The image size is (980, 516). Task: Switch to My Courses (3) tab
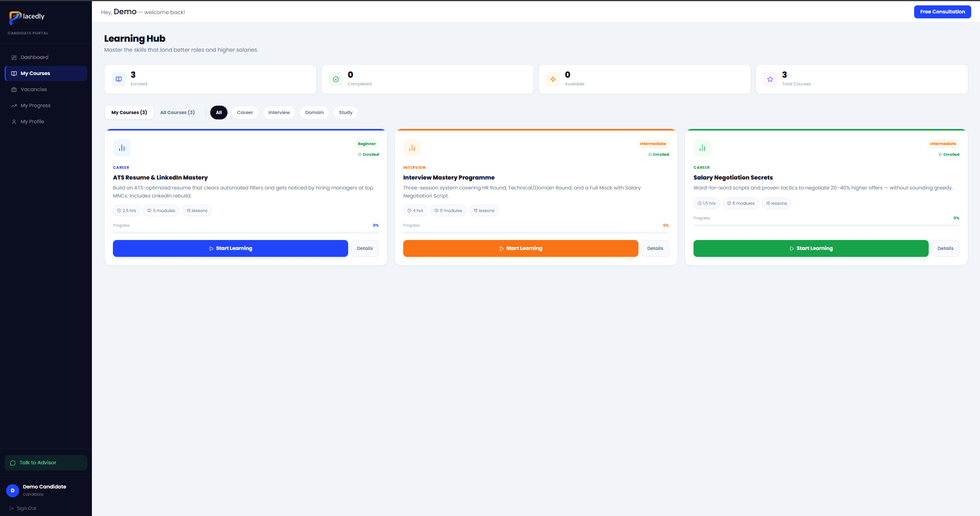click(129, 113)
